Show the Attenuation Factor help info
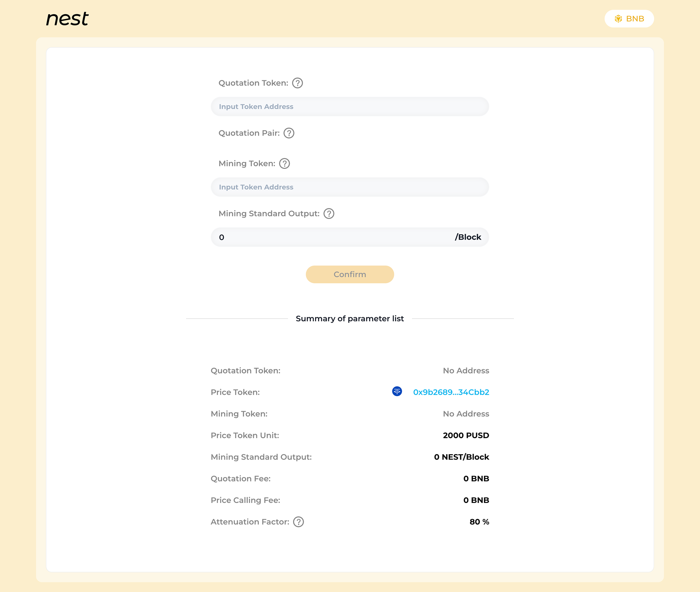 [x=299, y=522]
